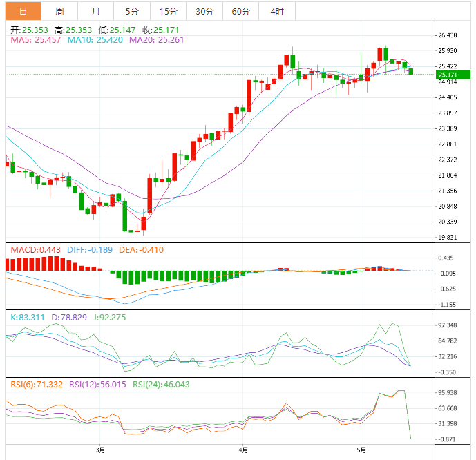Screen dimensions: 476x460
Task: Select the 60分 interval tab
Action: click(240, 11)
